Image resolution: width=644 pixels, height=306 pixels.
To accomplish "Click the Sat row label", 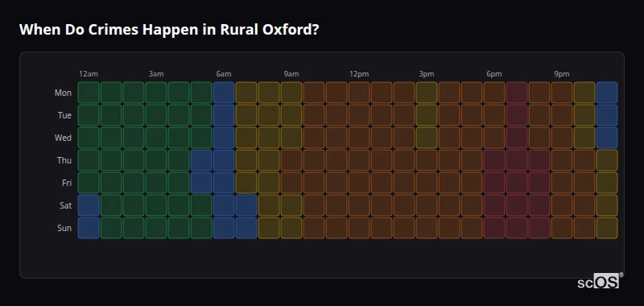I will 66,206.
